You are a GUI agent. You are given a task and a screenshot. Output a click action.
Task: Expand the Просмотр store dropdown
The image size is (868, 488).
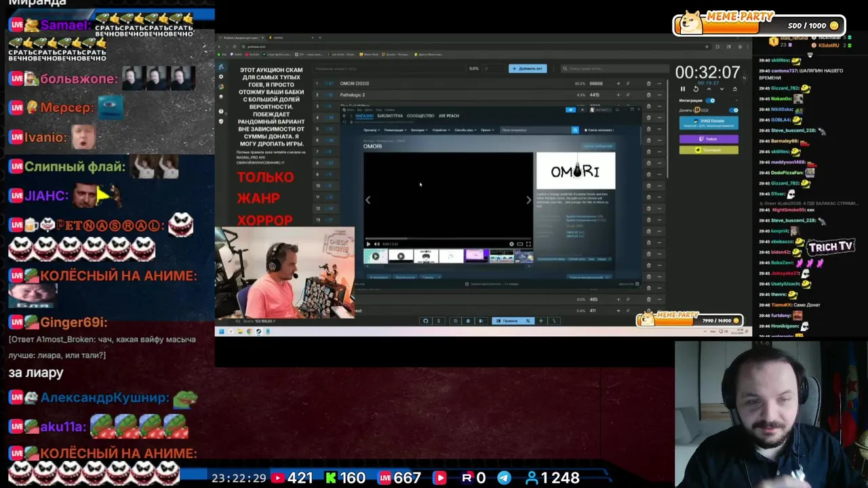tap(371, 129)
